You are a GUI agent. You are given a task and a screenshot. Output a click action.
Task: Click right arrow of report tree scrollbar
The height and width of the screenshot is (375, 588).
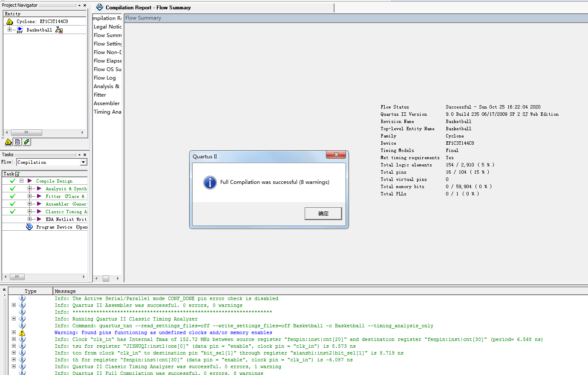pyautogui.click(x=118, y=278)
